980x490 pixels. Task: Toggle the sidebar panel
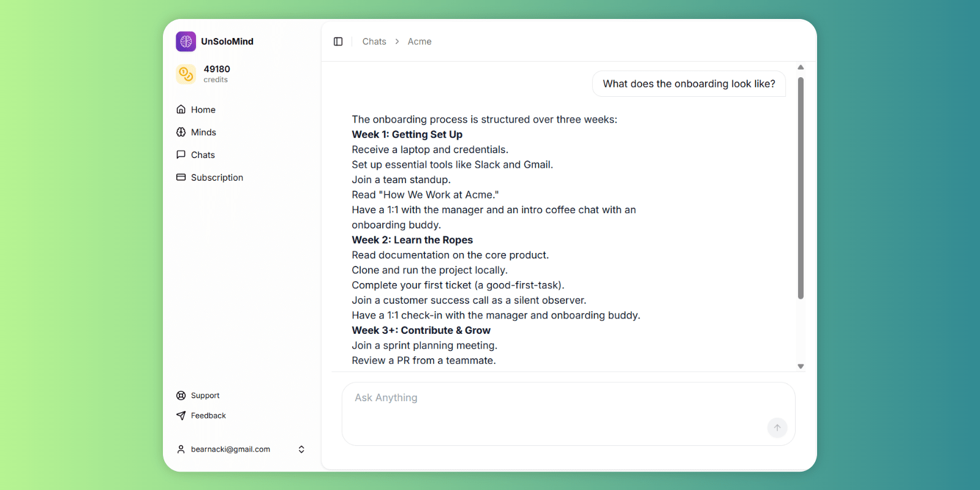(338, 42)
